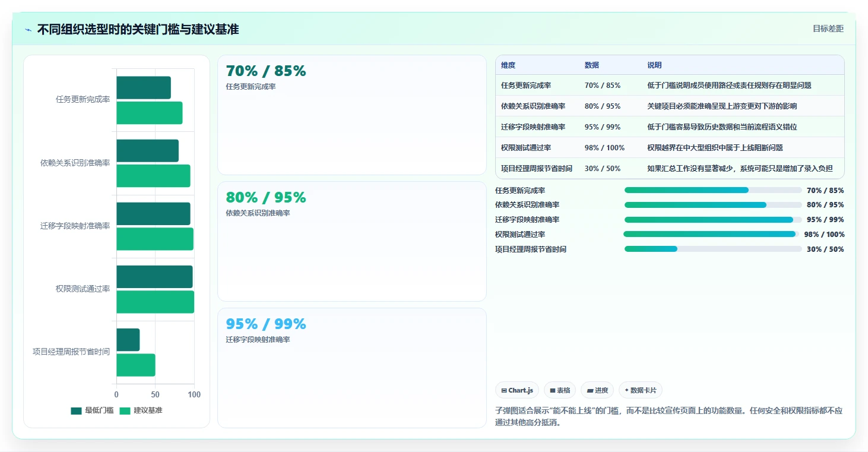The image size is (868, 452).
Task: Click the lightning icon beside the panel title
Action: [28, 30]
